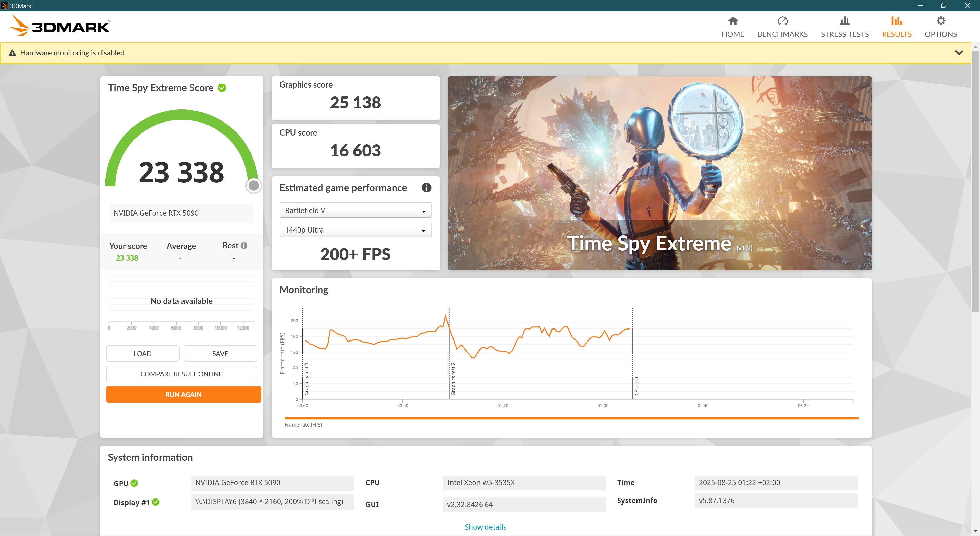Click the Time value 2025-08-25 01:22 +02:00
The width and height of the screenshot is (980, 536).
coord(776,483)
